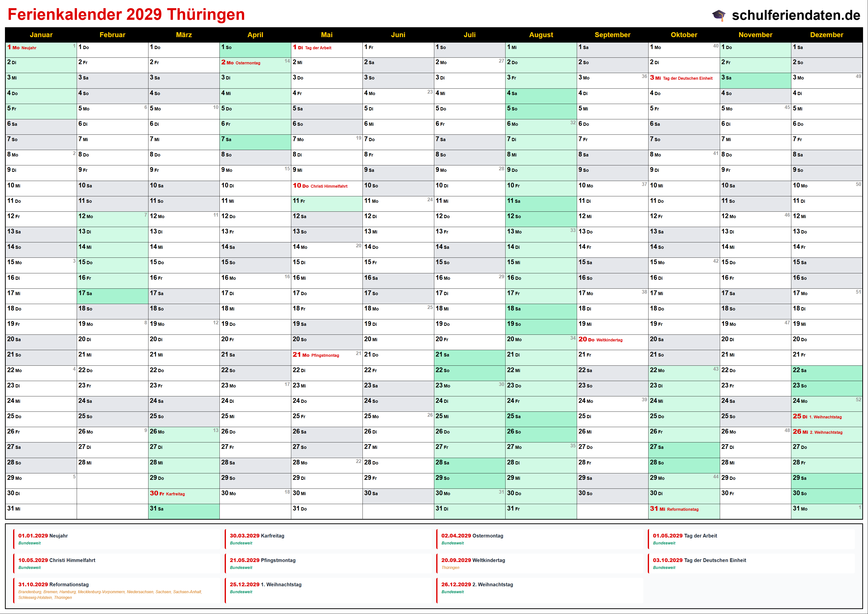Viewport: 868px width, 614px height.
Task: Select Ostermontag on 2 April
Action: 248,63
